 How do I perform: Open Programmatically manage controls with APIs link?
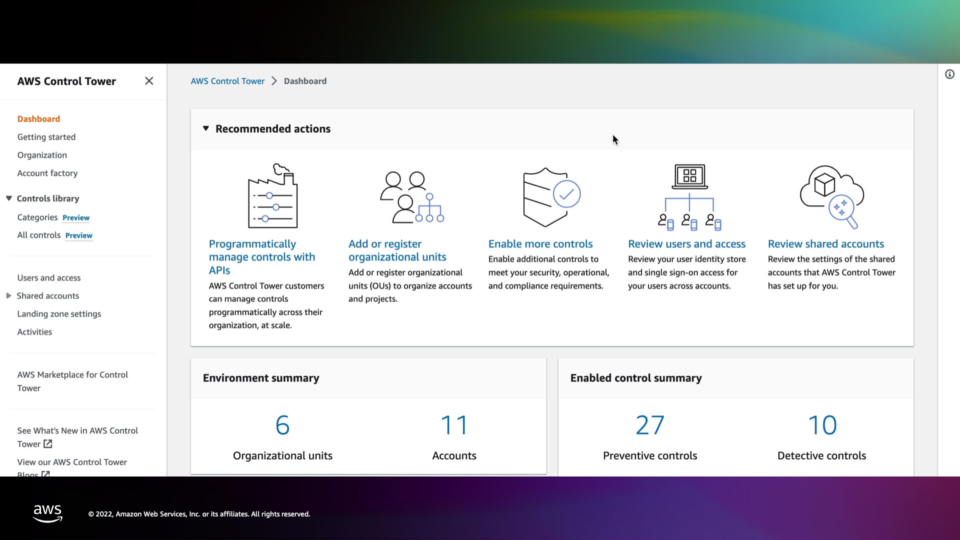point(262,257)
